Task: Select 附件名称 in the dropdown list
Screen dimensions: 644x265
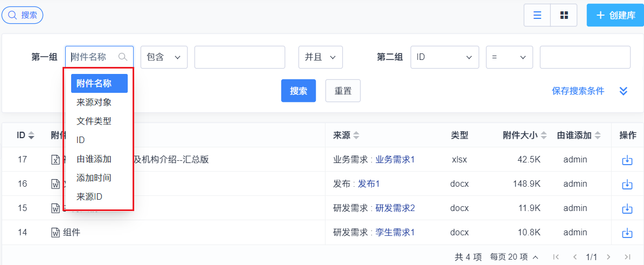Action: coord(99,84)
